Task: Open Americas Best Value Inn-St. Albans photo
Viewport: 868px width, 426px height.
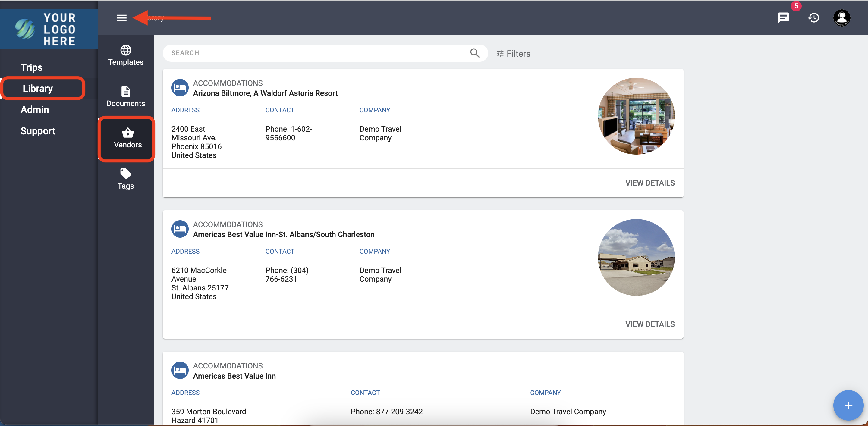Action: tap(636, 258)
